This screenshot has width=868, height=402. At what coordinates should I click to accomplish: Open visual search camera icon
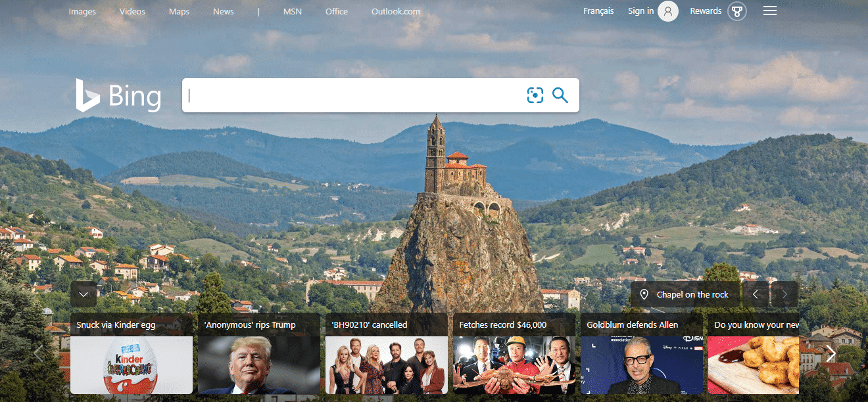(535, 95)
